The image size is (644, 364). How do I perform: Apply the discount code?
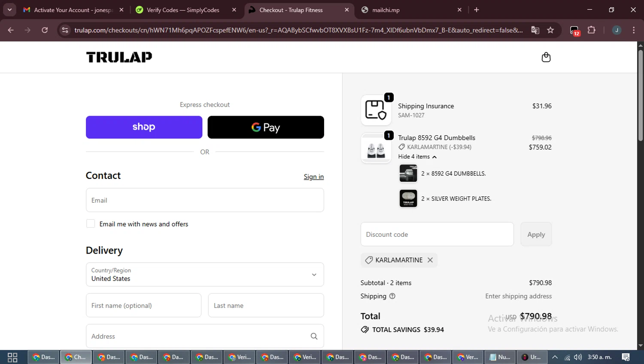tap(536, 234)
